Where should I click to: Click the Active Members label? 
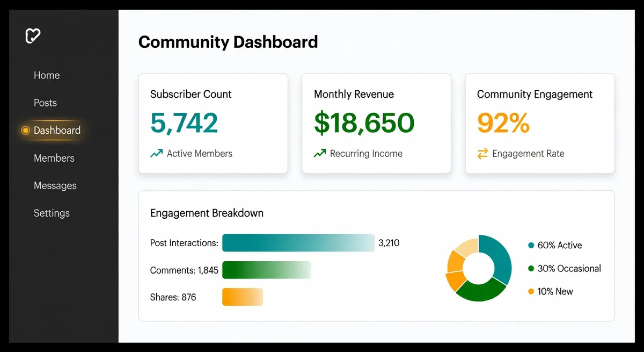200,154
